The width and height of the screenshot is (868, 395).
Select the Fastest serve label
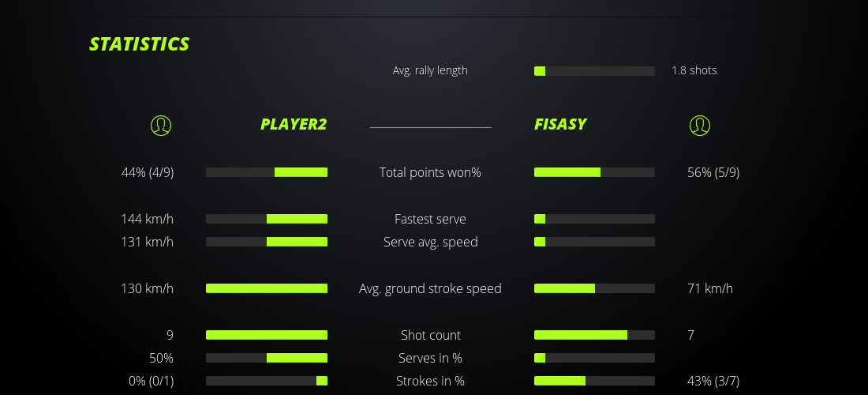(x=430, y=219)
